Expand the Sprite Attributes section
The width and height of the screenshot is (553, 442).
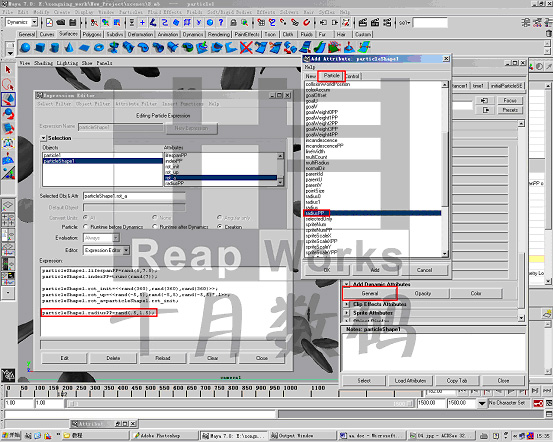point(346,313)
